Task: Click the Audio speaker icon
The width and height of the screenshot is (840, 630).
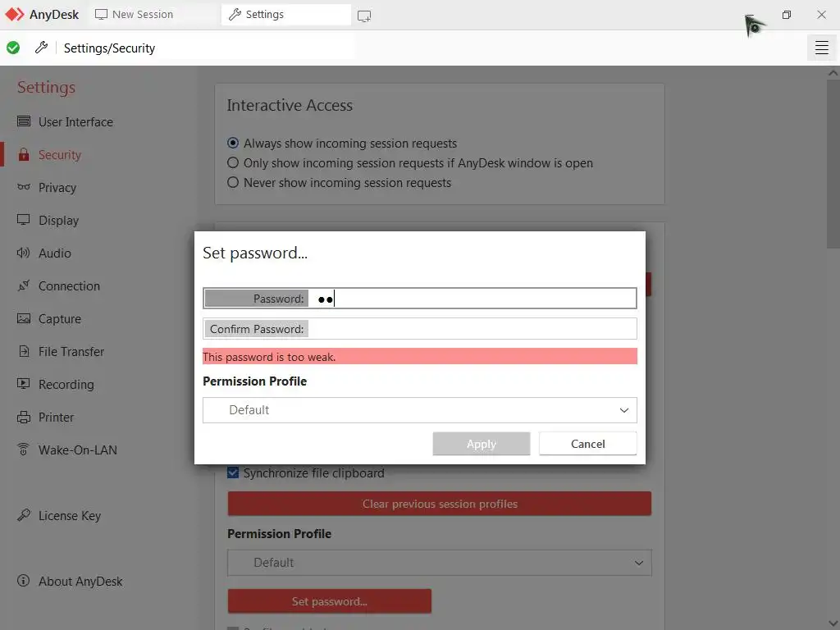Action: click(x=24, y=253)
